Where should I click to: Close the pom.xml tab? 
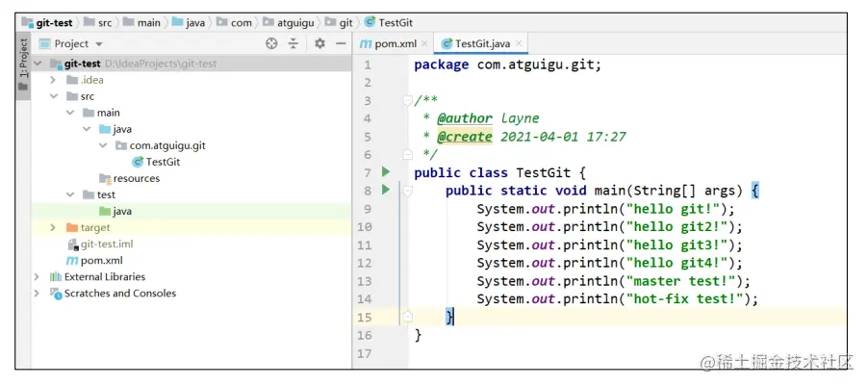coord(424,43)
